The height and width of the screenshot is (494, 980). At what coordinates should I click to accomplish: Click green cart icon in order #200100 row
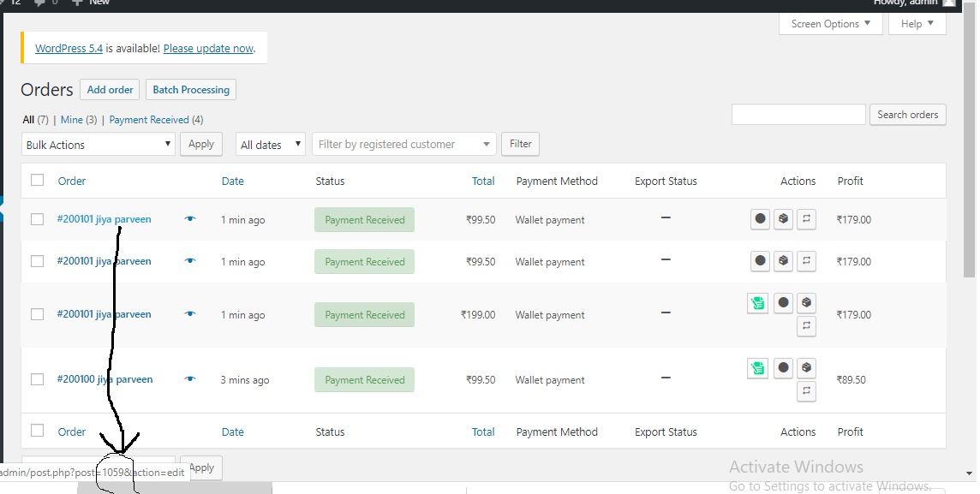[757, 368]
